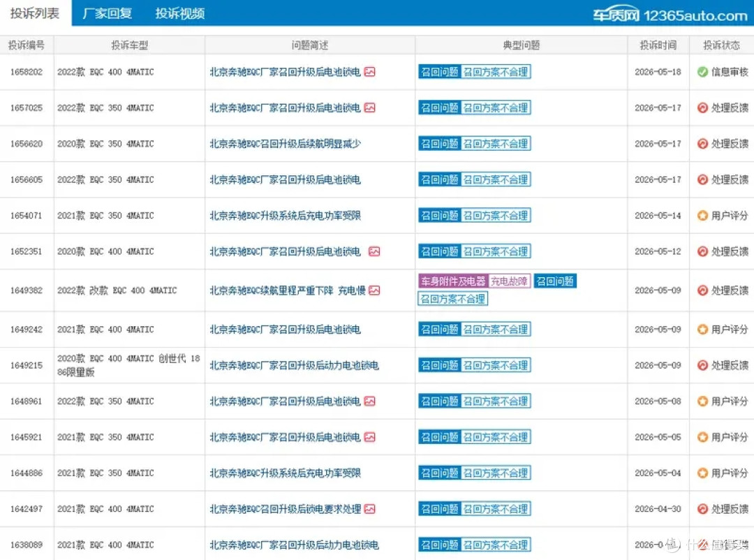Select complaint number 1656620
Viewport: 754px width, 560px height.
click(x=27, y=143)
